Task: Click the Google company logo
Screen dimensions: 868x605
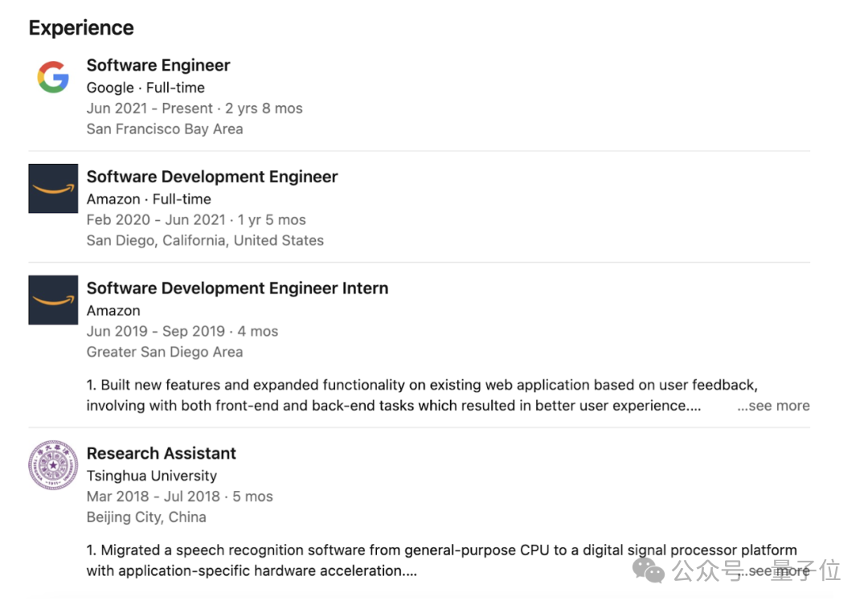Action: (53, 77)
